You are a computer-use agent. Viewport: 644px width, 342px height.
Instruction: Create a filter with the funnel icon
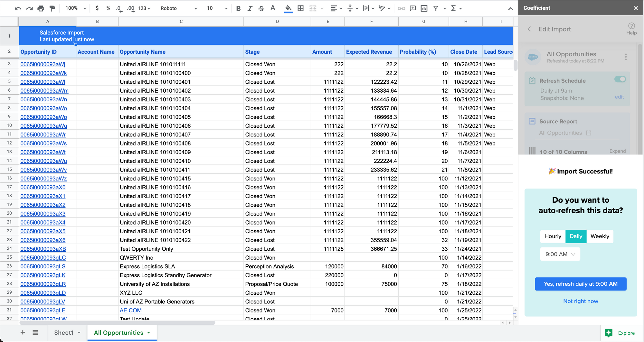coord(436,8)
